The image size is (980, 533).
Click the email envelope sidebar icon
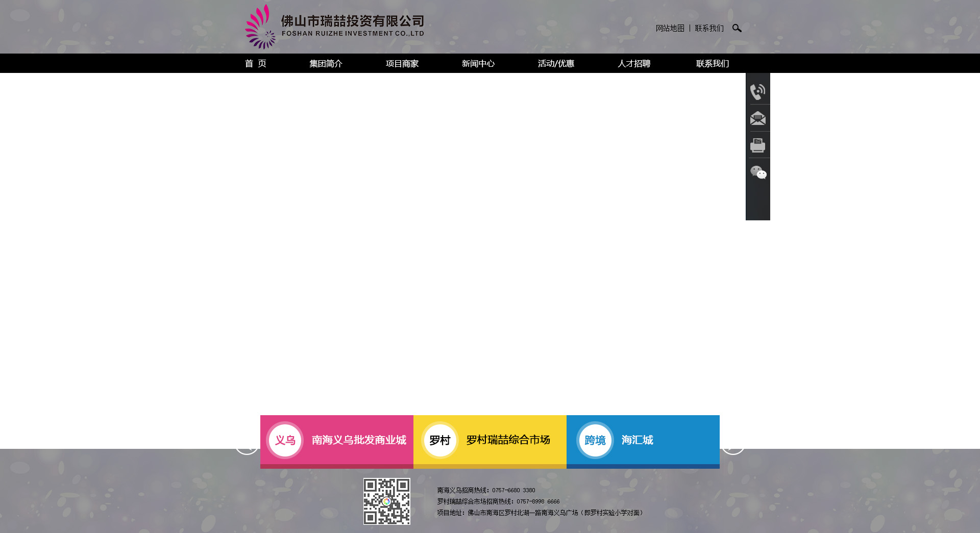click(757, 118)
